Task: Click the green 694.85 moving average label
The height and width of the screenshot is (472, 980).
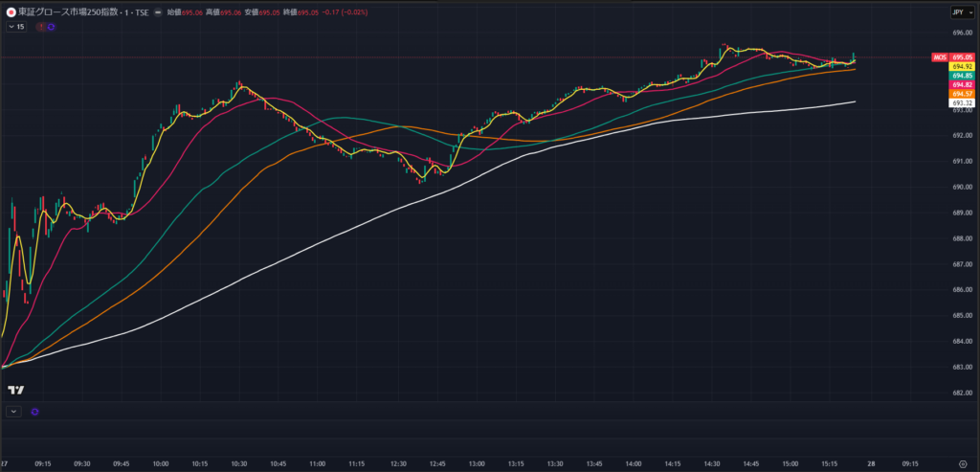Action: click(963, 76)
